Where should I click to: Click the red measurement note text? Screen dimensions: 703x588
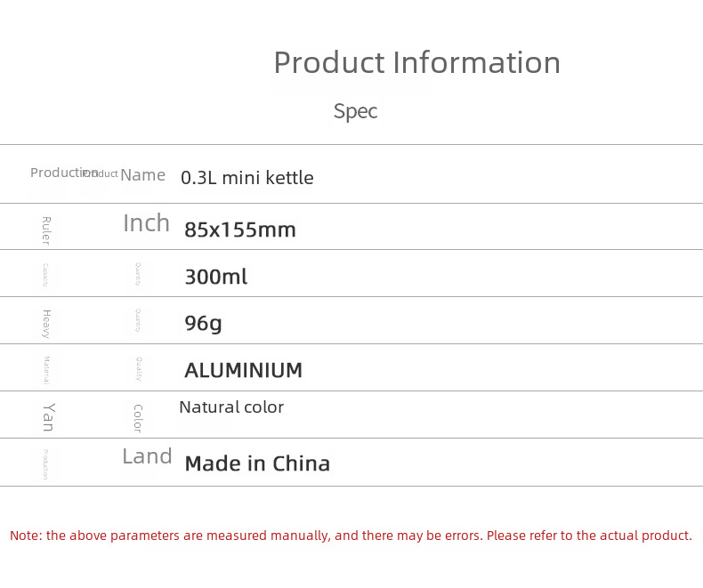coord(351,536)
